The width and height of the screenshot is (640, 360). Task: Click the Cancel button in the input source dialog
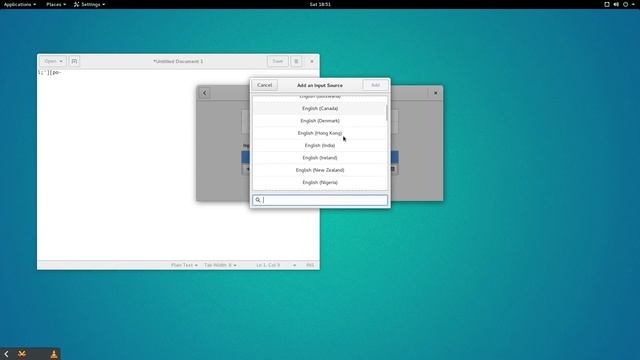[264, 85]
